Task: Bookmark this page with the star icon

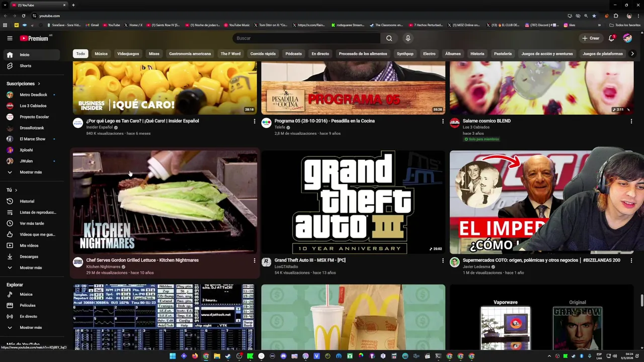Action: tap(594, 16)
